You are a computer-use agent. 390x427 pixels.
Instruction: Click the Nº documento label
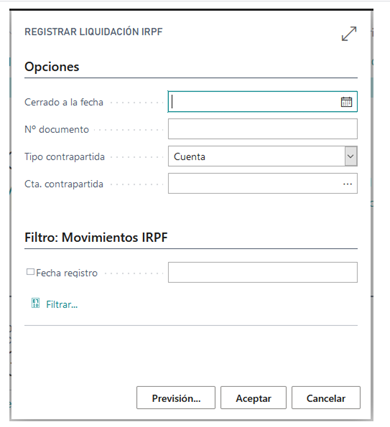coord(57,129)
